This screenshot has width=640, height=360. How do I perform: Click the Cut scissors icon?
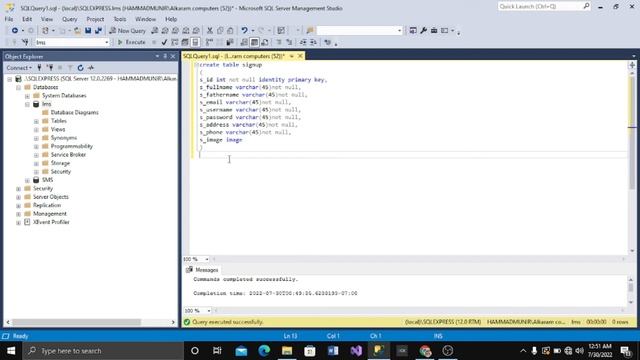pyautogui.click(x=210, y=31)
